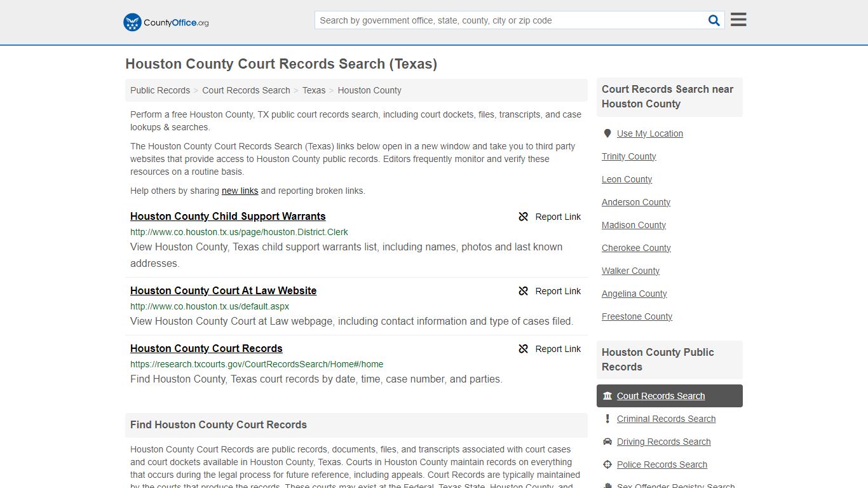
Task: Click the 'Court Records Search near Houston County' heading
Action: pos(668,97)
